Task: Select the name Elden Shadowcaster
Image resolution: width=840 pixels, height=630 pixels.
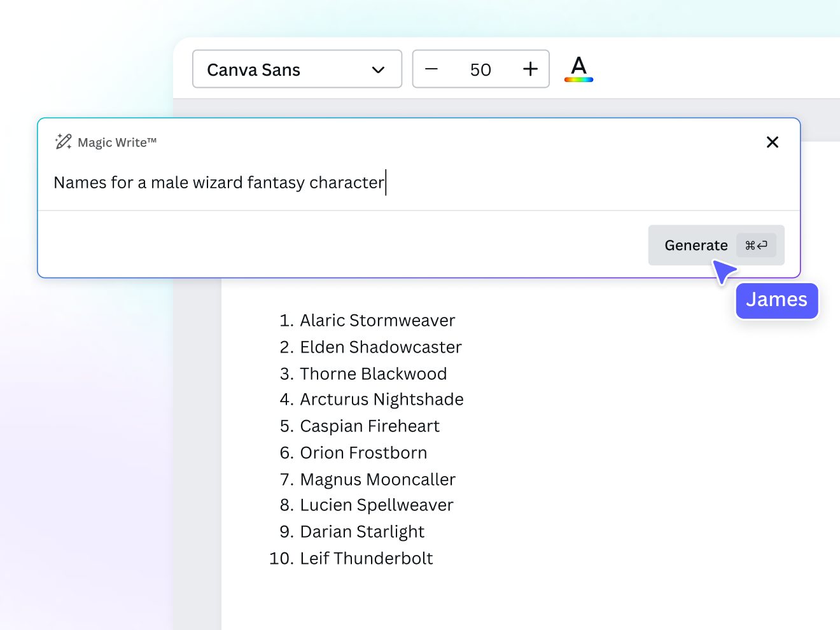Action: [x=381, y=347]
